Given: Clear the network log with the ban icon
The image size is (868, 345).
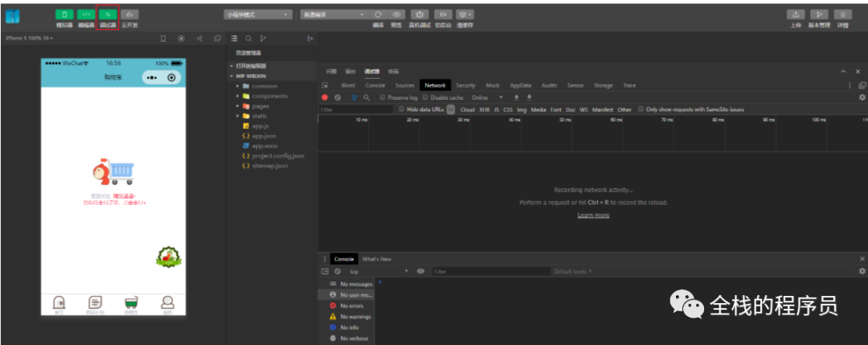Looking at the screenshot, I should (x=338, y=97).
